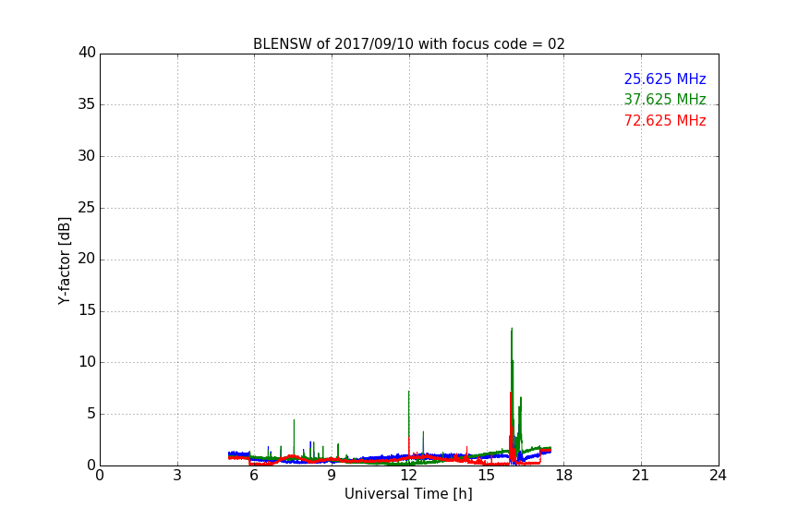Click y-axis tick value 15
The image size is (798, 532).
[87, 310]
